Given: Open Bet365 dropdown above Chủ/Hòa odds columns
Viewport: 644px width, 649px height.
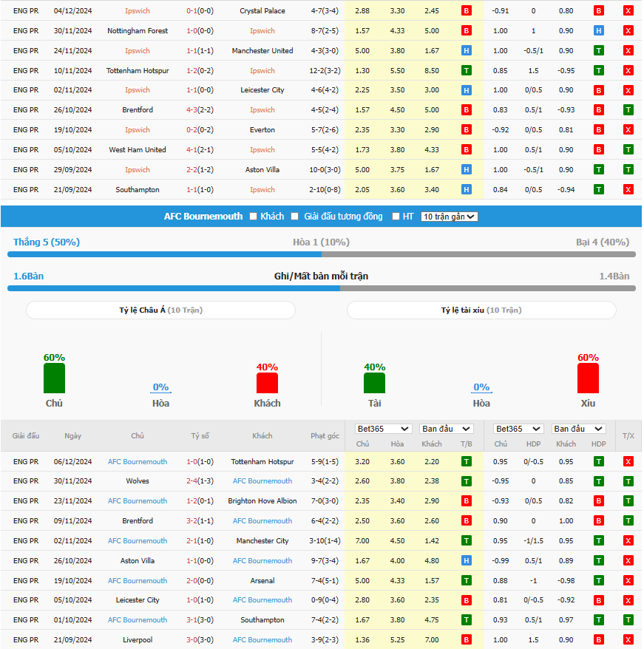Looking at the screenshot, I should click(x=383, y=429).
